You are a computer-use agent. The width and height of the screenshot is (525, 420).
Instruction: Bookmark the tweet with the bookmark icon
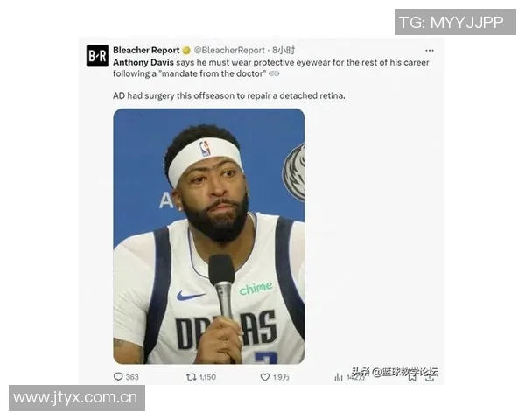point(412,377)
